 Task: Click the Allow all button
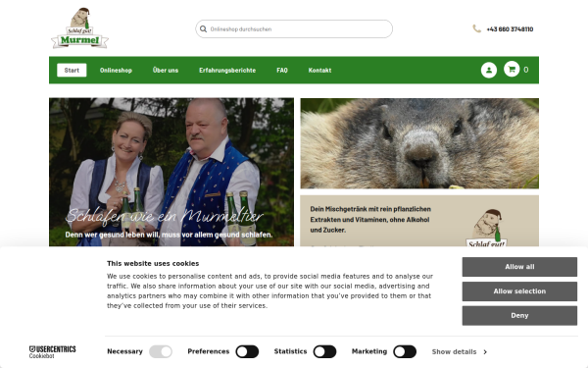519,267
